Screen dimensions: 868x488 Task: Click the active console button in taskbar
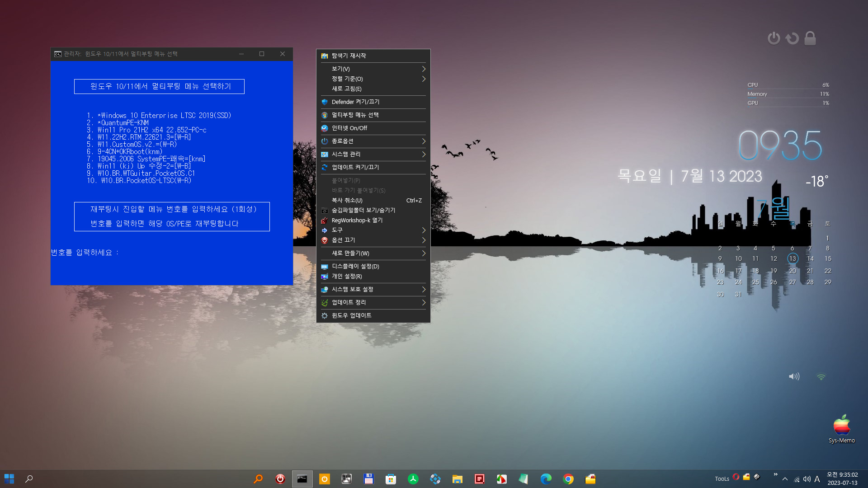coord(302,479)
